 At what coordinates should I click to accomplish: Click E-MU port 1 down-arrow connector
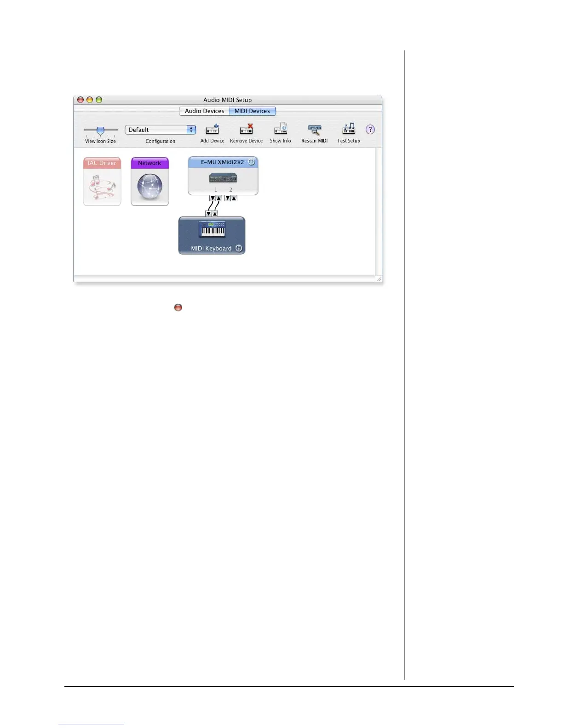point(213,199)
